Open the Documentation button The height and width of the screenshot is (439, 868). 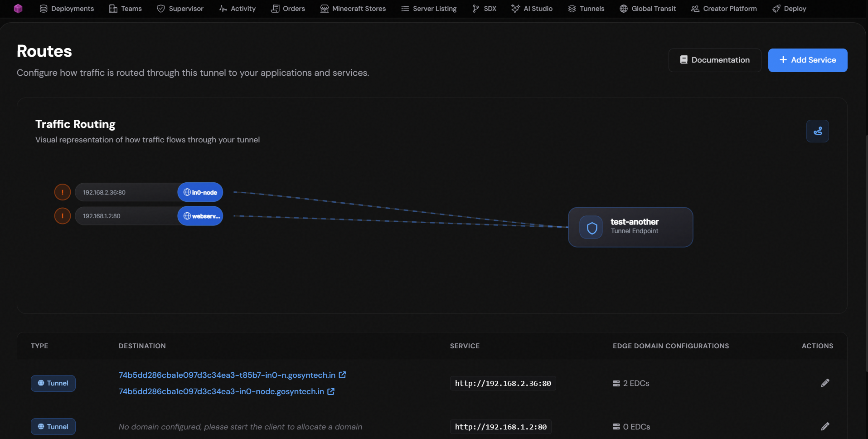(x=715, y=60)
